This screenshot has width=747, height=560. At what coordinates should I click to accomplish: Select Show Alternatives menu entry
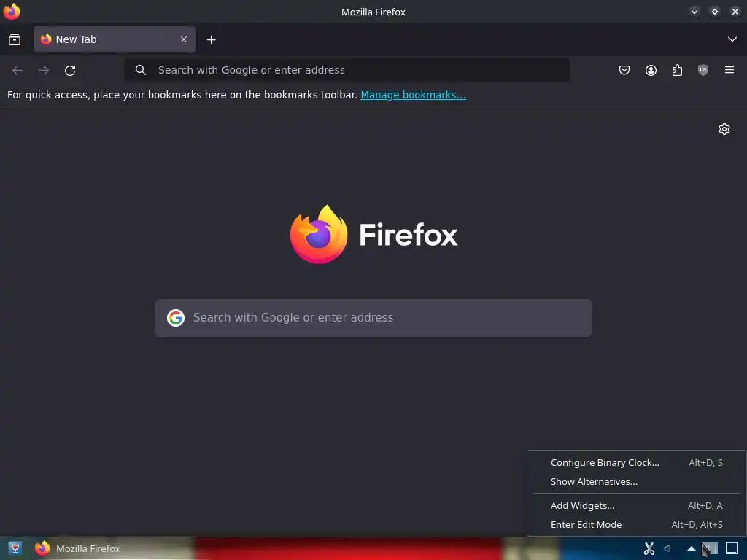point(636,481)
